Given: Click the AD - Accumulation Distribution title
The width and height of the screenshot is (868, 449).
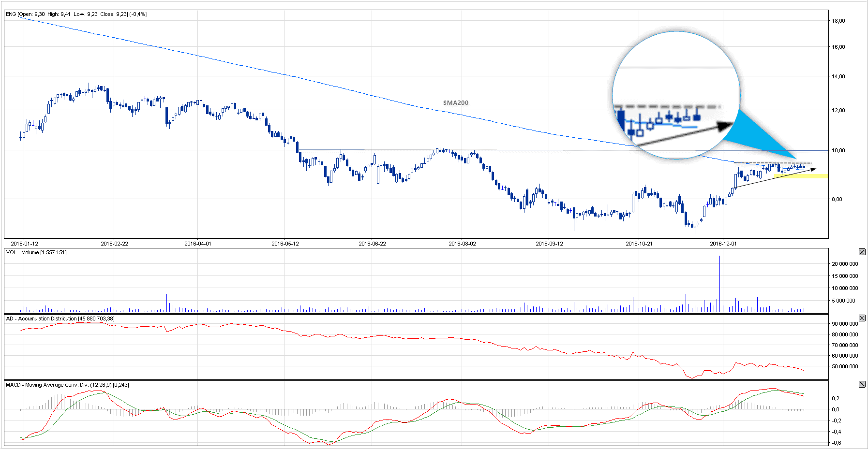Looking at the screenshot, I should point(60,319).
